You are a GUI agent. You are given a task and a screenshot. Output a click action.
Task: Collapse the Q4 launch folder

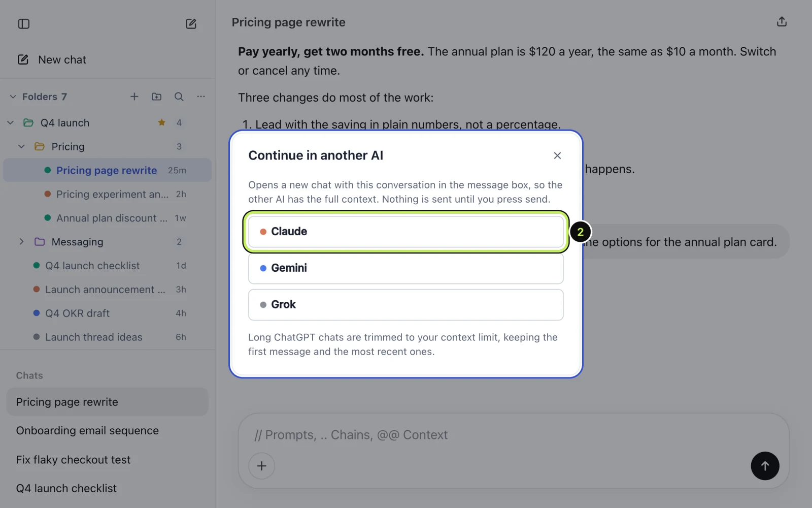click(x=11, y=122)
